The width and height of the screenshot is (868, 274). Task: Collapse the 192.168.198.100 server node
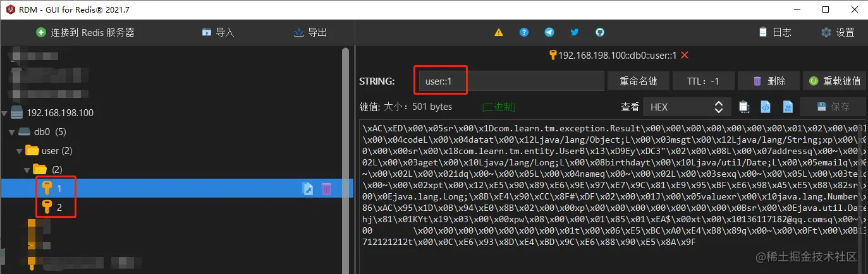[x=5, y=113]
